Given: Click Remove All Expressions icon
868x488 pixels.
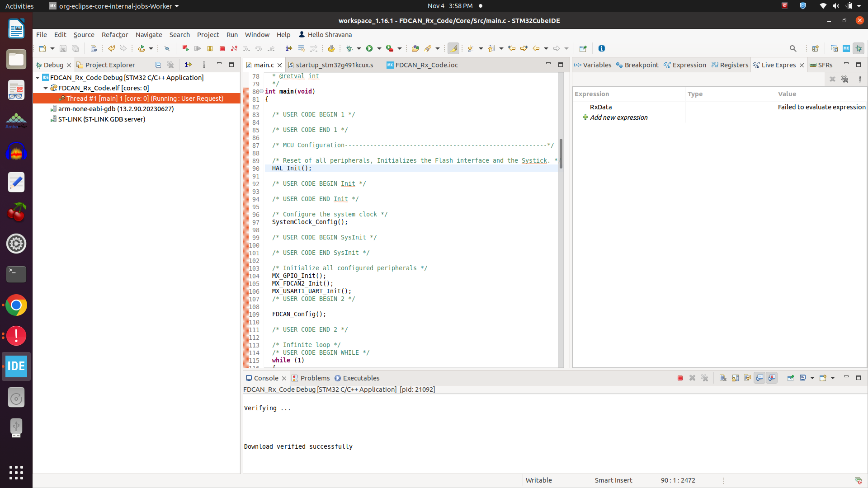Looking at the screenshot, I should (x=844, y=79).
